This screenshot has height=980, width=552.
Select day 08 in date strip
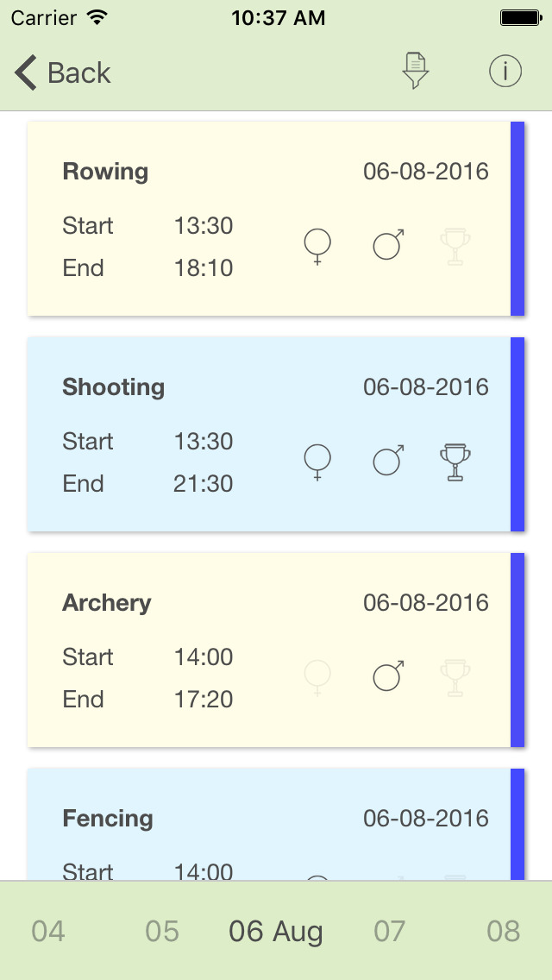504,932
